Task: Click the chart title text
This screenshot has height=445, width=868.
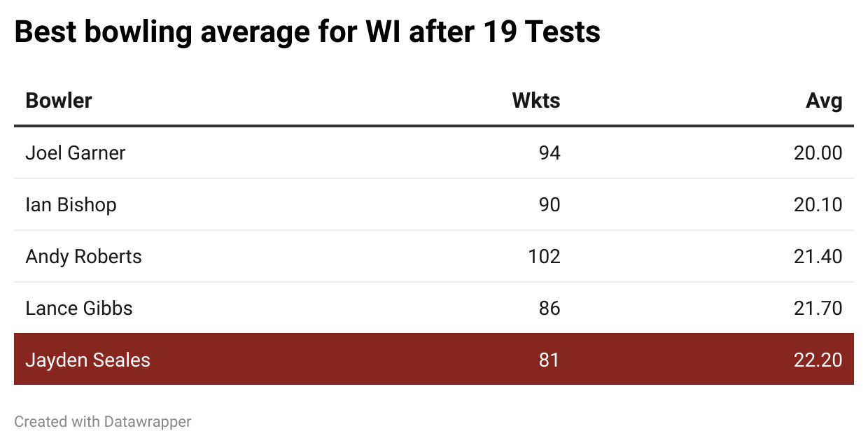Action: pos(307,32)
